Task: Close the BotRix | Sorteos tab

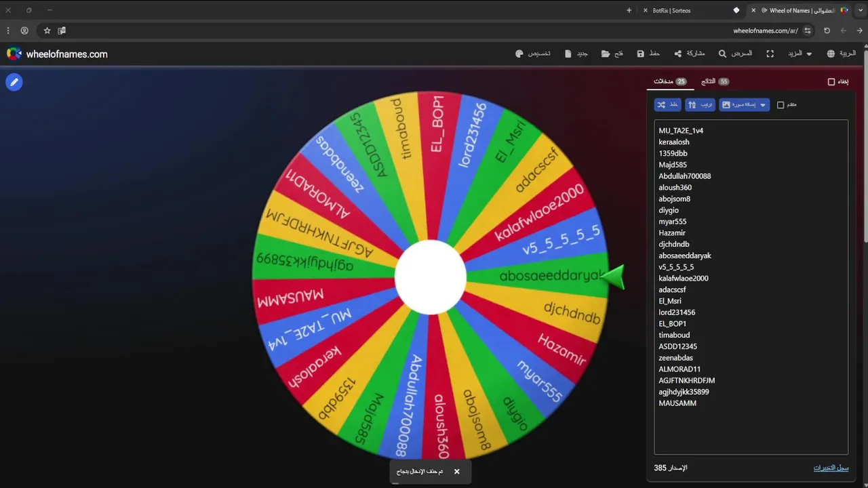Action: coord(645,10)
